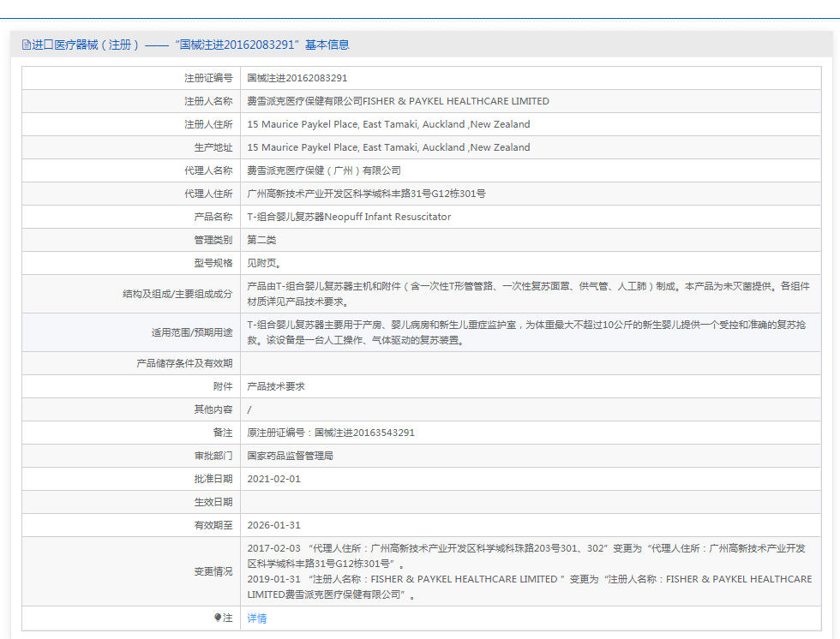Click product name Neopuff Infant Resuscitator
Image resolution: width=840 pixels, height=639 pixels.
click(x=349, y=217)
